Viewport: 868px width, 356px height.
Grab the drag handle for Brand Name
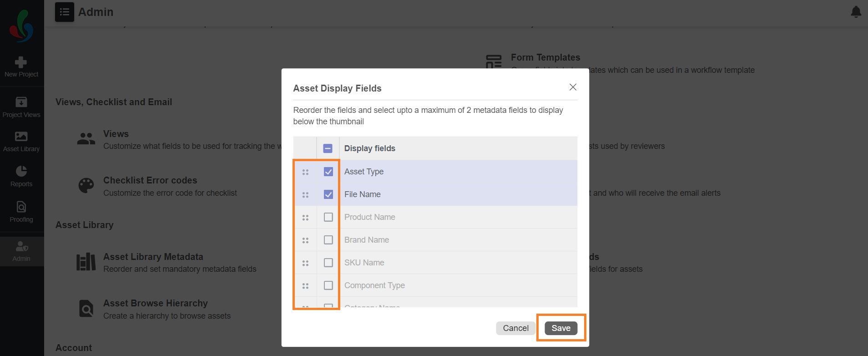click(x=305, y=240)
